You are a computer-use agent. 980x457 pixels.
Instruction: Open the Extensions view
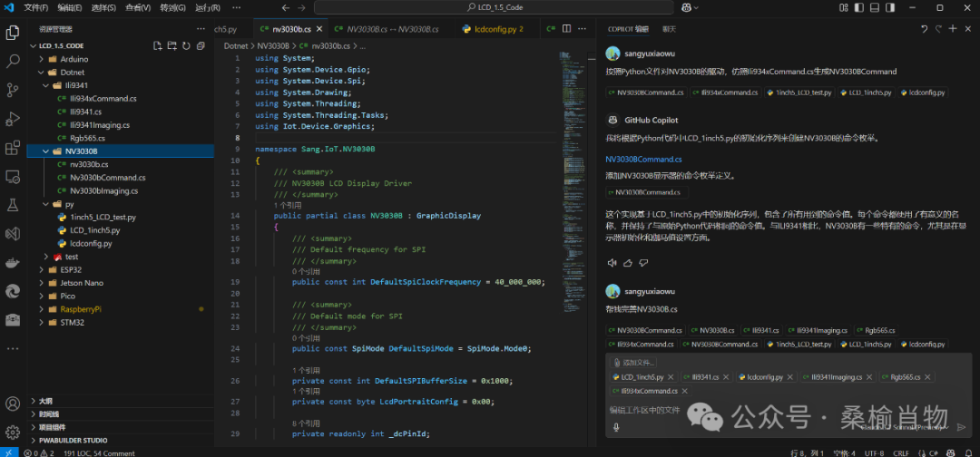click(x=13, y=148)
